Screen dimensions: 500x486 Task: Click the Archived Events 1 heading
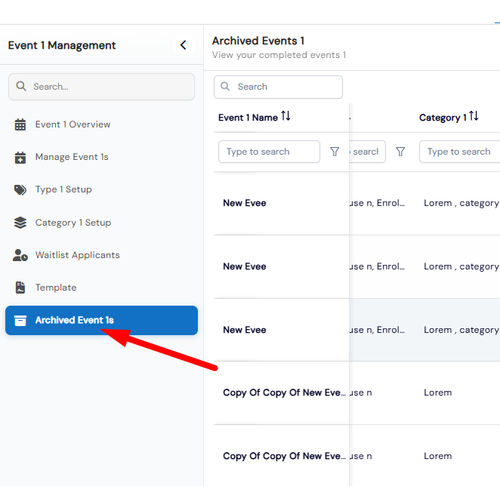(258, 41)
